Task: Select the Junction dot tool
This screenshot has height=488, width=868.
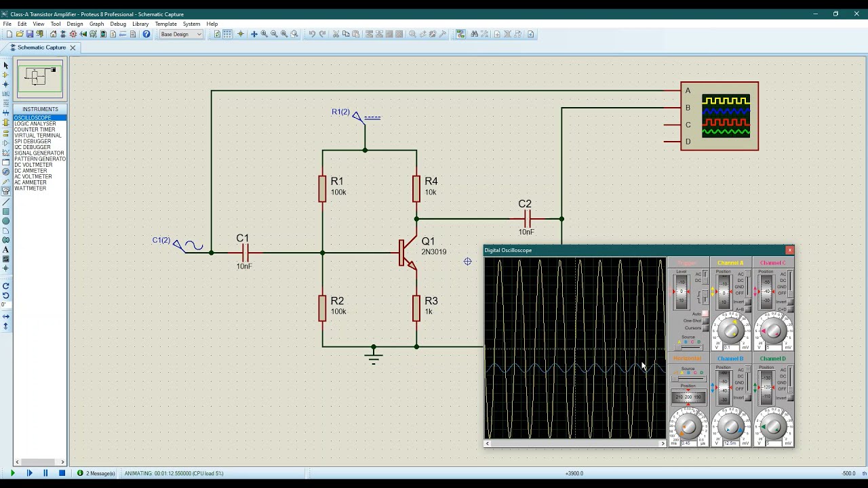Action: (x=5, y=84)
